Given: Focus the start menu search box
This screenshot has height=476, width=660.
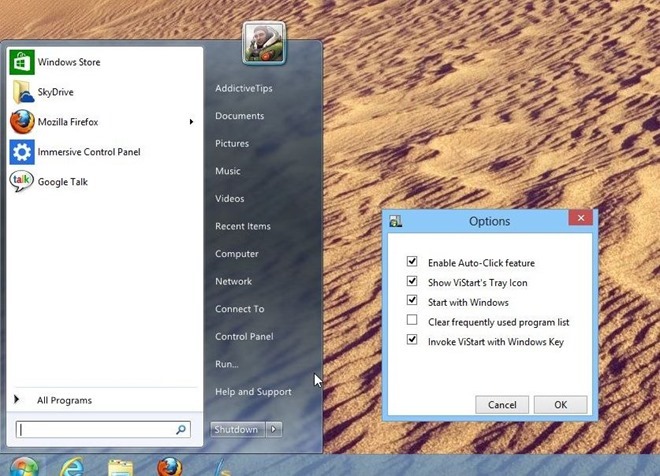Looking at the screenshot, I should pos(103,429).
